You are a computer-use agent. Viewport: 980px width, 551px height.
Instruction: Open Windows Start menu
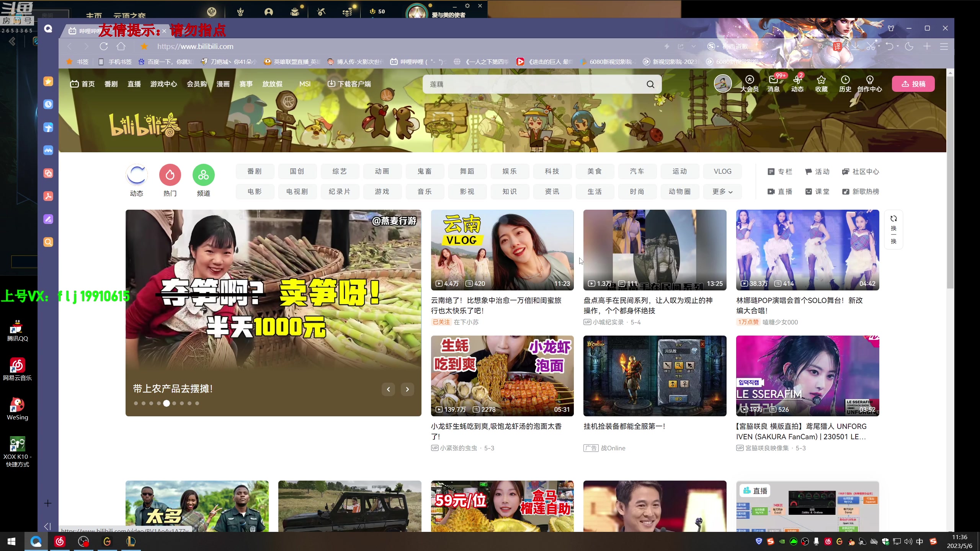click(11, 541)
